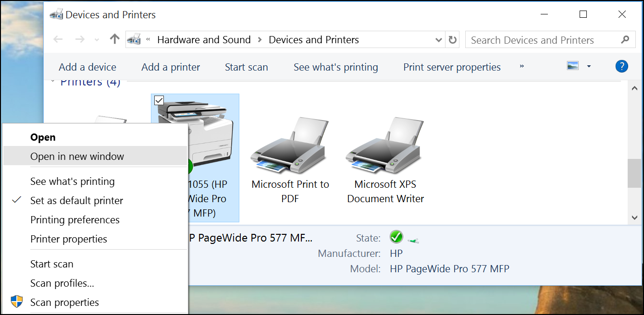This screenshot has width=644, height=315.
Task: Click the vertical scrollbar thumb
Action: click(635, 173)
